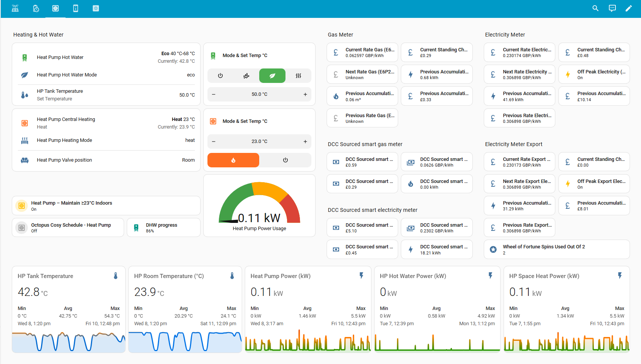The image size is (641, 364).
Task: Activate the orange flame heat mode button
Action: coord(233,160)
